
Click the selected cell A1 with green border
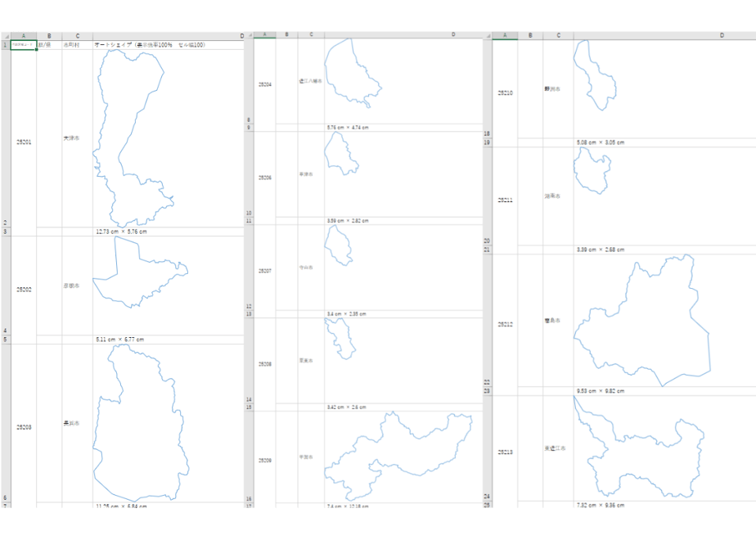pyautogui.click(x=24, y=45)
